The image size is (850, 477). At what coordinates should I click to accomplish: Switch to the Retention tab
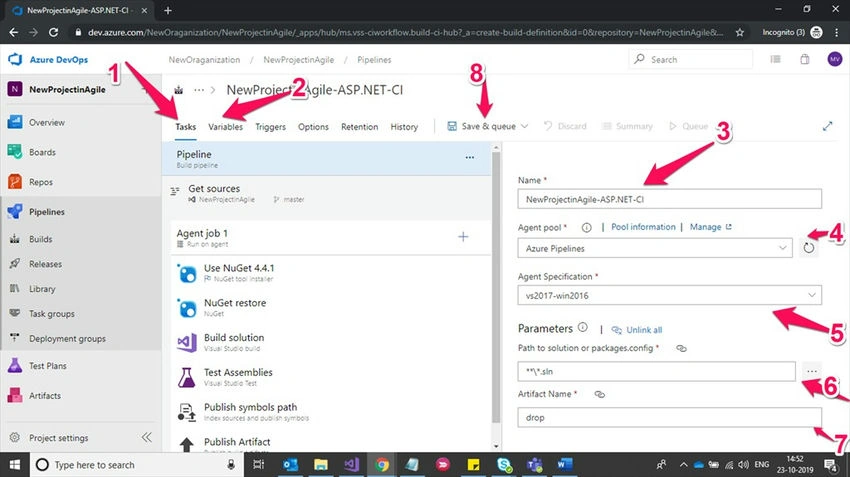click(x=359, y=127)
